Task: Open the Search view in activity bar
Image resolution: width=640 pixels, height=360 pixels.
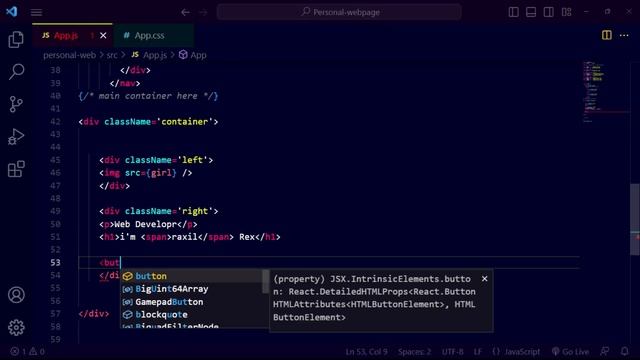Action: pos(16,72)
